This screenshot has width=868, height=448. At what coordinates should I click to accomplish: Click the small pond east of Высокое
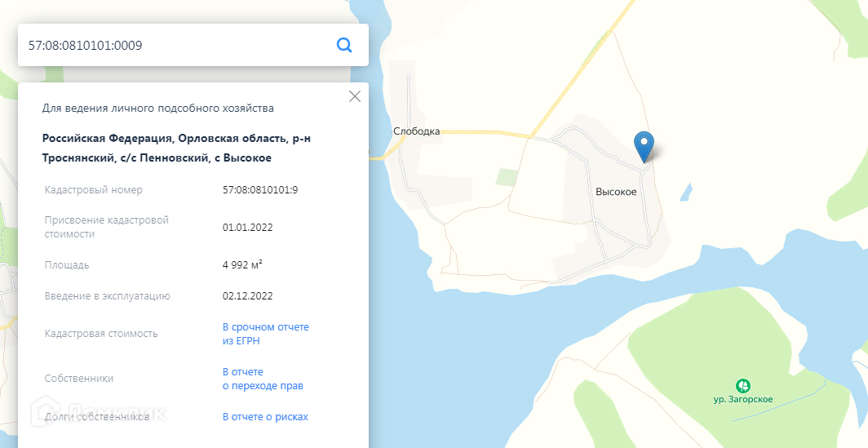686,193
